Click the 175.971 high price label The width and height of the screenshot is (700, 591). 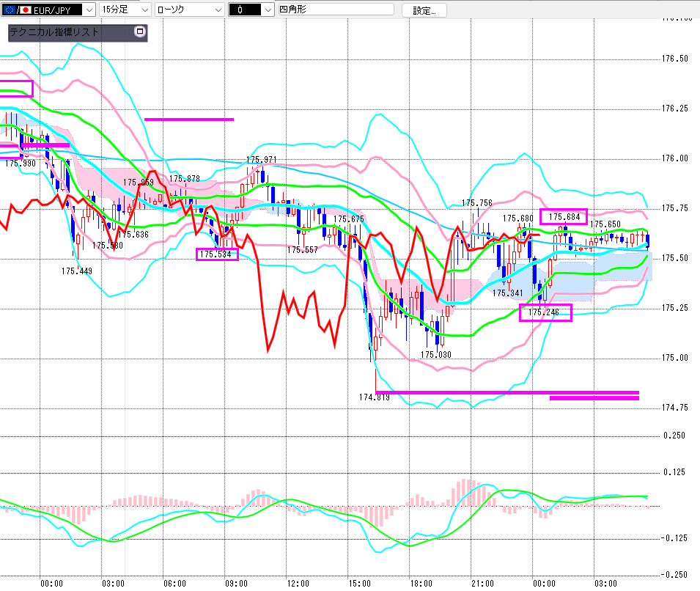pyautogui.click(x=262, y=159)
